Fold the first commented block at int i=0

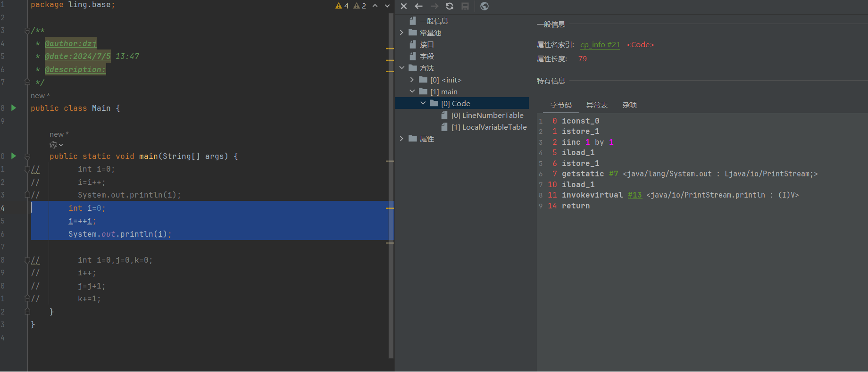coord(27,169)
